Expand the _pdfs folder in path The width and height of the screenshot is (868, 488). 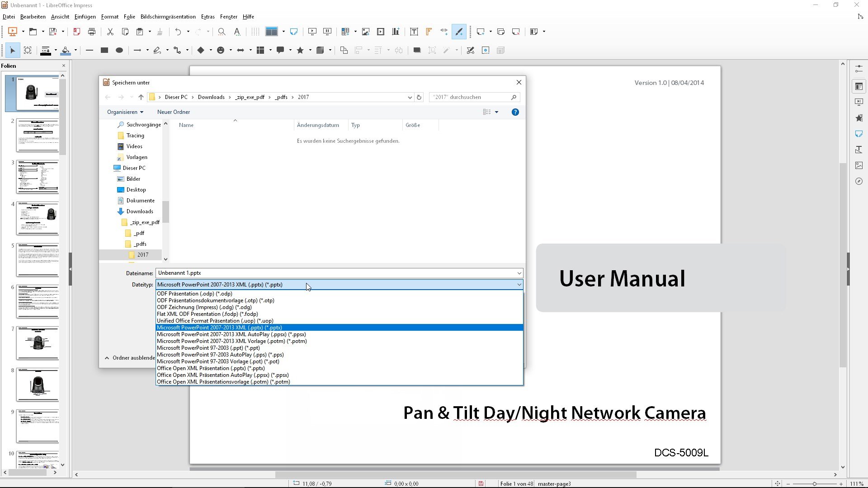click(281, 97)
